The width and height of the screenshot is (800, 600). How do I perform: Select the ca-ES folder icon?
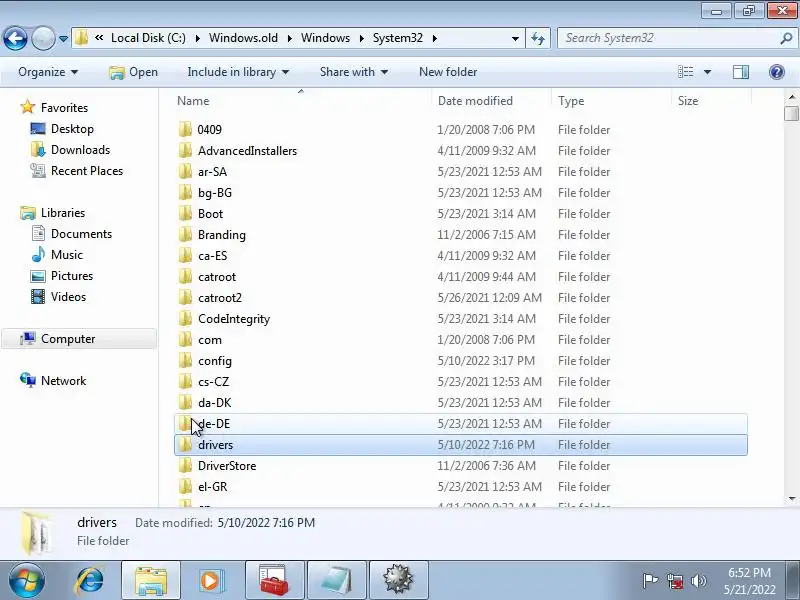click(x=185, y=255)
